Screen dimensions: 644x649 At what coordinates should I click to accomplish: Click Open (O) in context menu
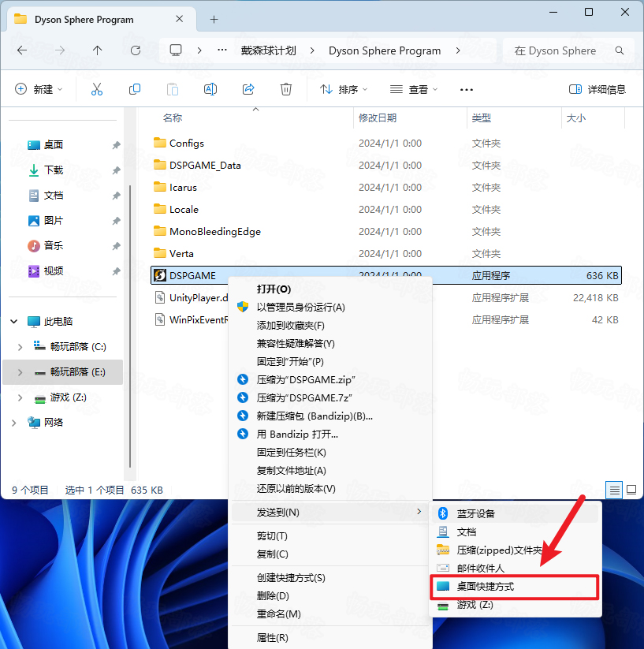330,289
